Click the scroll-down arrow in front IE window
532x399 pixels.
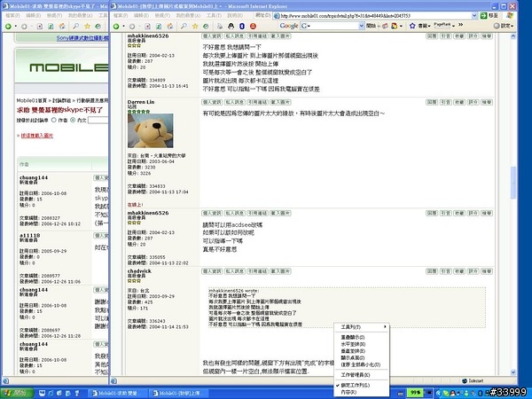pyautogui.click(x=513, y=372)
